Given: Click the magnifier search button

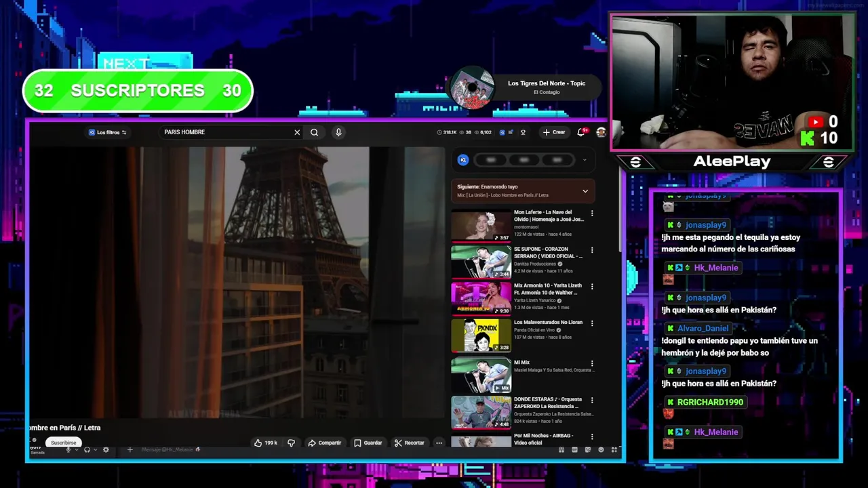Looking at the screenshot, I should pyautogui.click(x=314, y=132).
